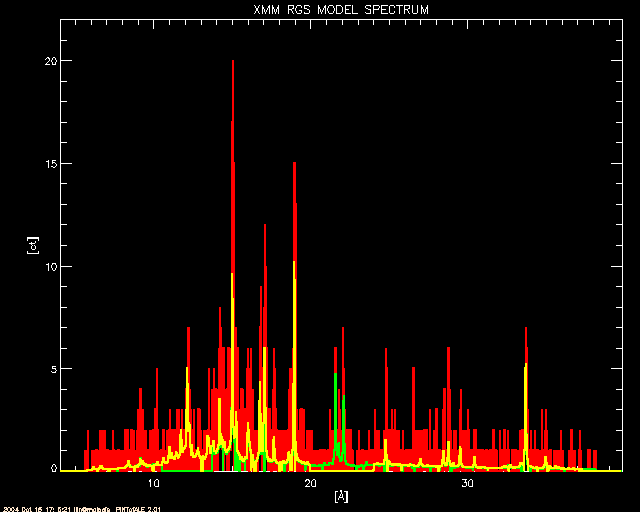The width and height of the screenshot is (640, 512).
Task: Click the x-axis tick label 10
Action: coord(154,483)
